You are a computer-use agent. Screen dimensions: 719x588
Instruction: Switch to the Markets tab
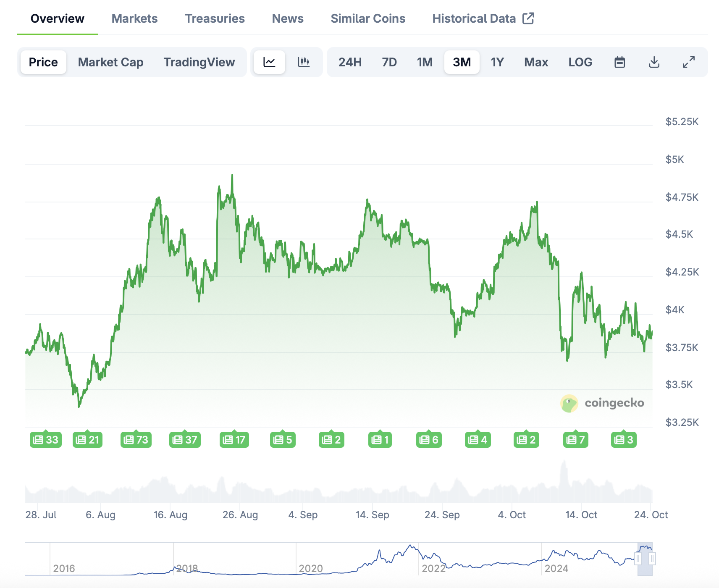134,18
